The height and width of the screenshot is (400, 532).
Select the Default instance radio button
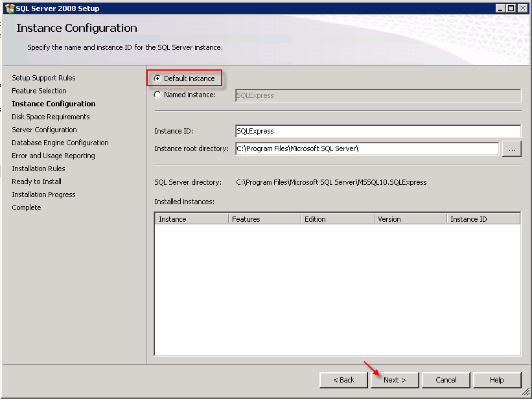[157, 78]
